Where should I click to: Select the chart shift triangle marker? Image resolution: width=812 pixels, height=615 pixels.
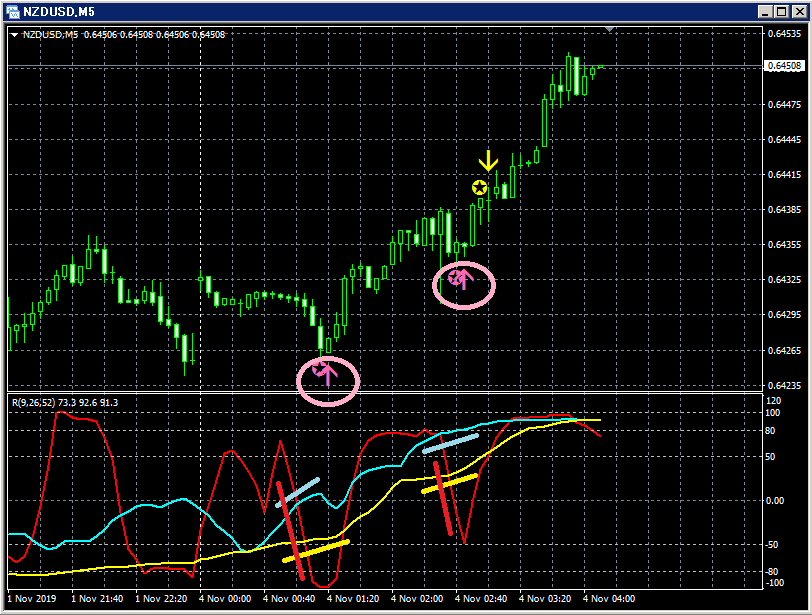(610, 30)
